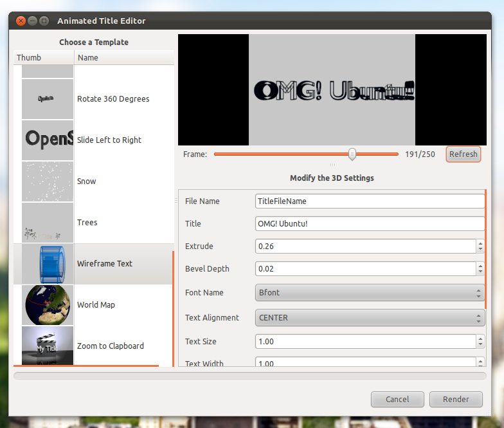Click the Bevel Depth value field
Screen dimensions: 504x428
click(365, 269)
